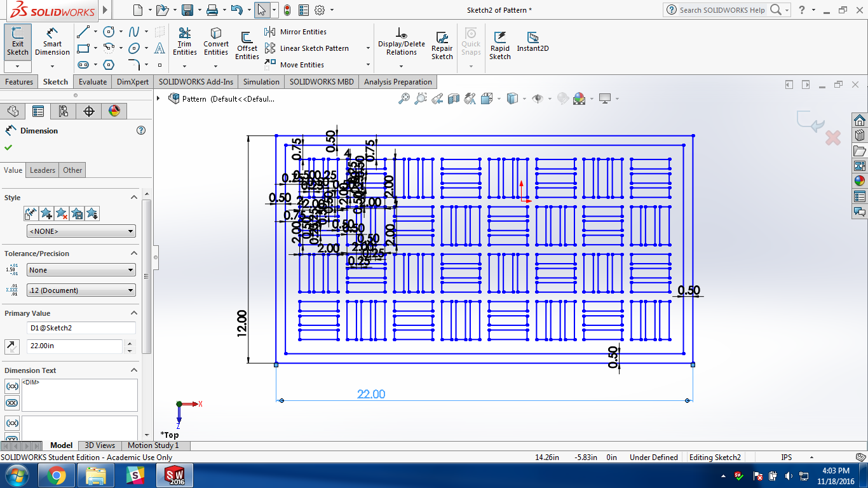Open the Dimension panel help
The height and width of the screenshot is (488, 868).
tap(141, 130)
